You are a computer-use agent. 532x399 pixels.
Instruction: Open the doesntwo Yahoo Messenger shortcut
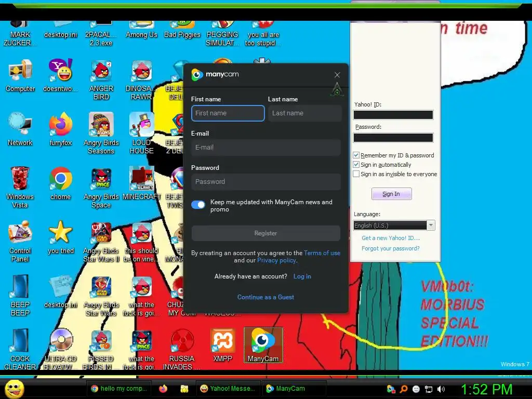[60, 75]
